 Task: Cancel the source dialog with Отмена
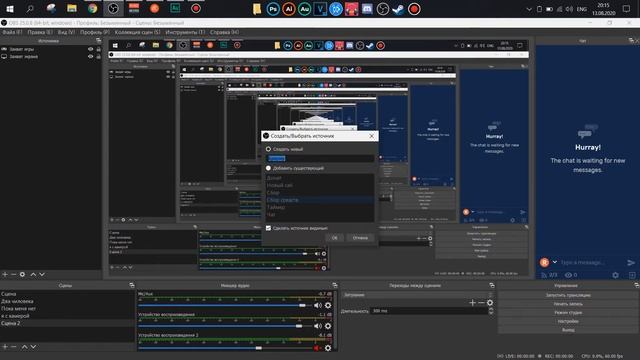pos(360,238)
